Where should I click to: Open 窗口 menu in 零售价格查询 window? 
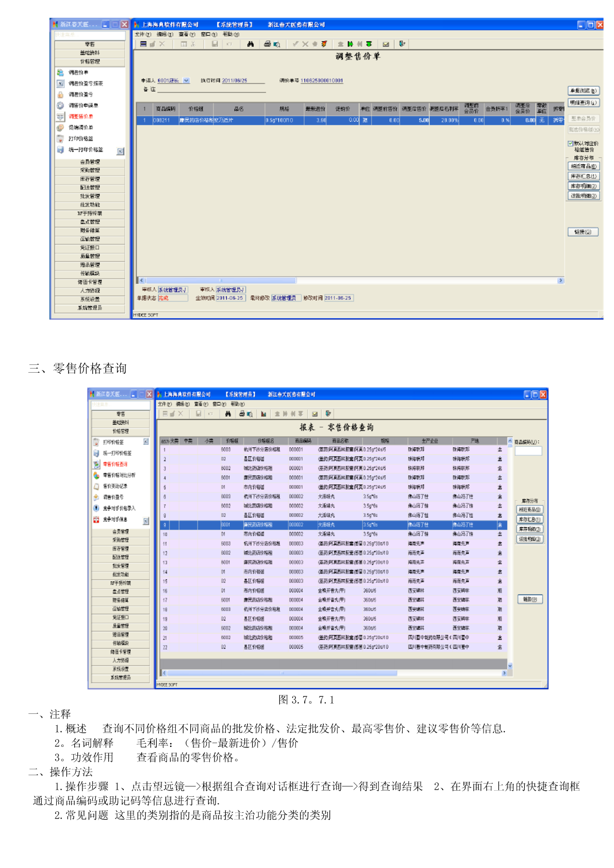(x=219, y=404)
